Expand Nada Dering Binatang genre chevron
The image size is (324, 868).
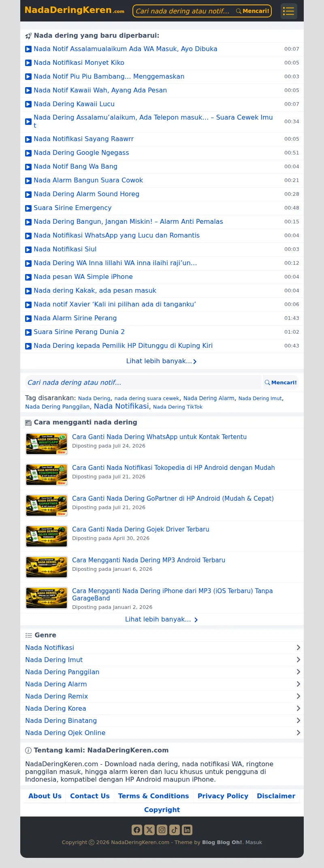(298, 720)
